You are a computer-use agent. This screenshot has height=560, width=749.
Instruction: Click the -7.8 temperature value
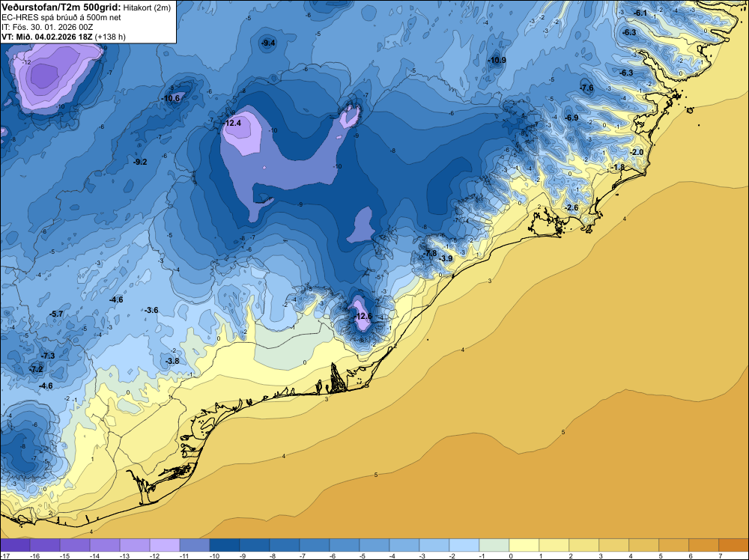pyautogui.click(x=430, y=253)
